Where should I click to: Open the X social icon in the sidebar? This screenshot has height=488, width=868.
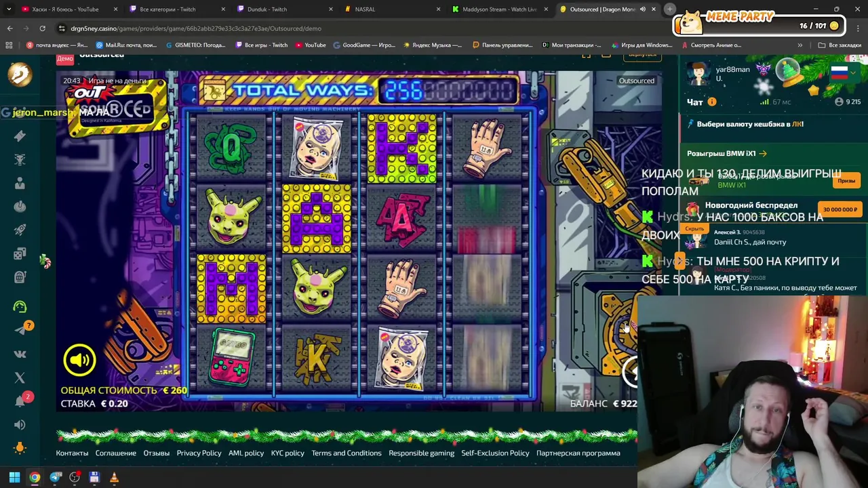click(20, 378)
